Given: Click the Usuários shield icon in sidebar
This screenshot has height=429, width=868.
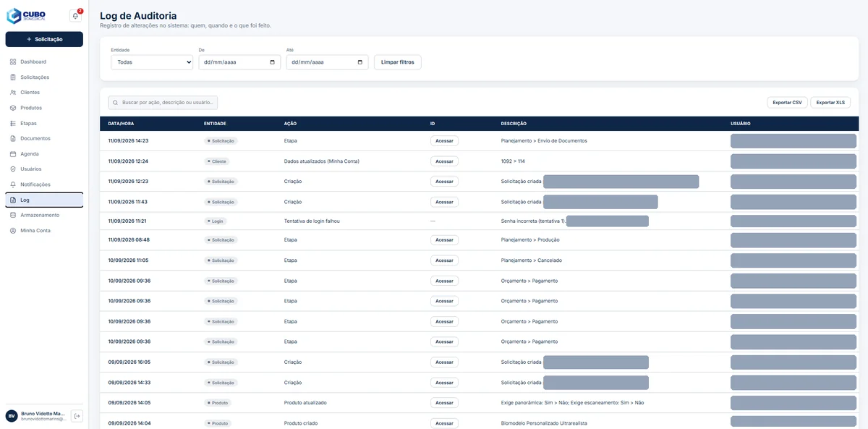Looking at the screenshot, I should click(13, 169).
